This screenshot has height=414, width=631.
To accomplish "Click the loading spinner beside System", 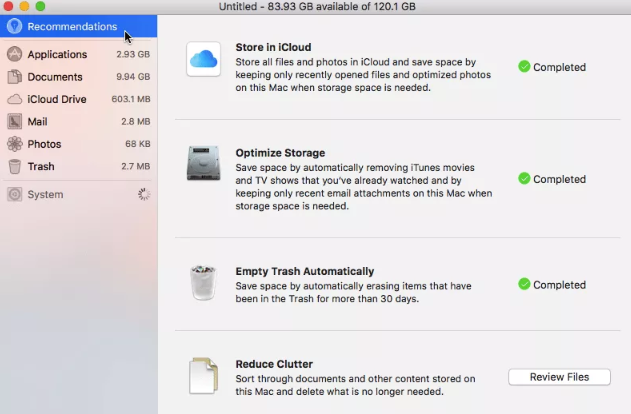I will (144, 194).
